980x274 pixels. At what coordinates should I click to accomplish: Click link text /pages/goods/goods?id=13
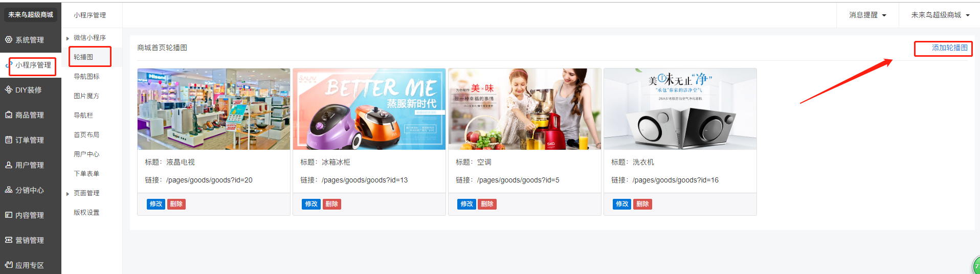click(365, 180)
